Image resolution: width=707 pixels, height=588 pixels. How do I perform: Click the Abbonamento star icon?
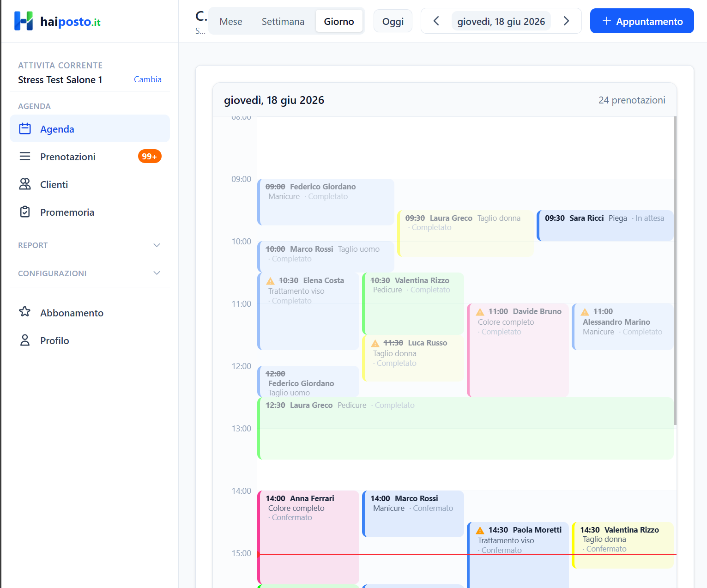25,312
